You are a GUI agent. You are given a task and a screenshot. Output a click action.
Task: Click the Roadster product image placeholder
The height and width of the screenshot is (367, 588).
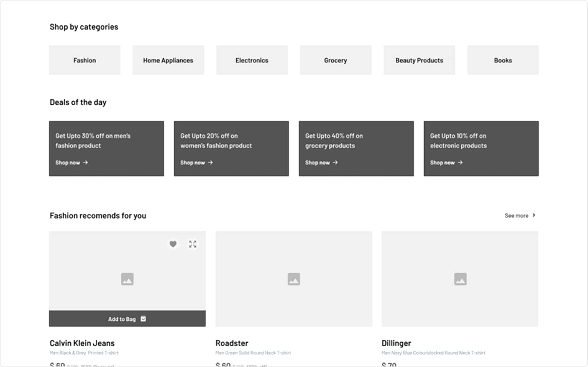(294, 279)
